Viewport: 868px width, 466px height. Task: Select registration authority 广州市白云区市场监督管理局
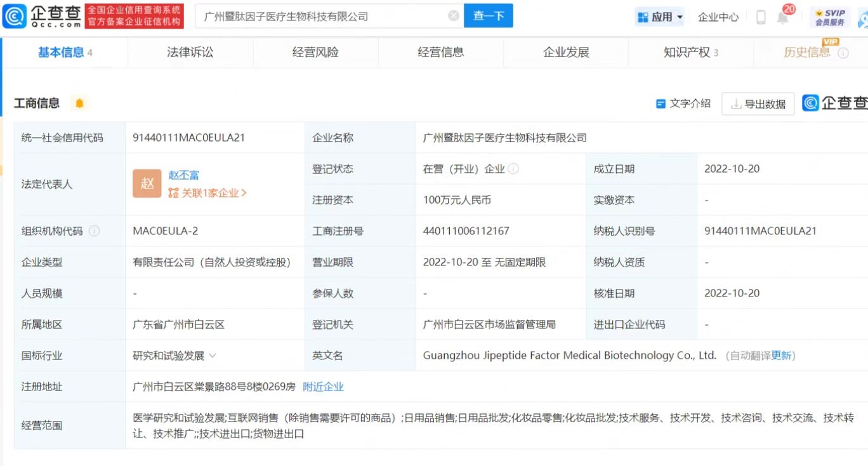coord(489,324)
